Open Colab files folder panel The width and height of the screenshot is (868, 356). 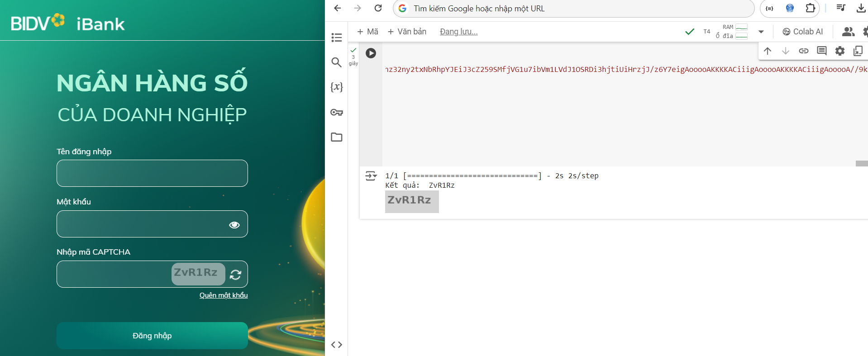coord(336,137)
